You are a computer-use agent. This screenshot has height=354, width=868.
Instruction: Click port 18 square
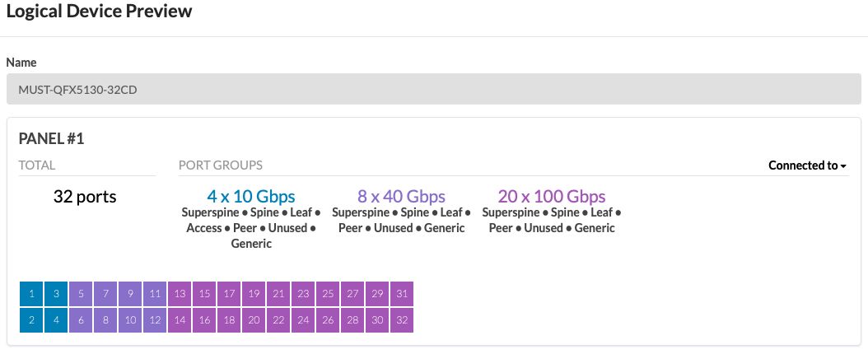click(229, 320)
